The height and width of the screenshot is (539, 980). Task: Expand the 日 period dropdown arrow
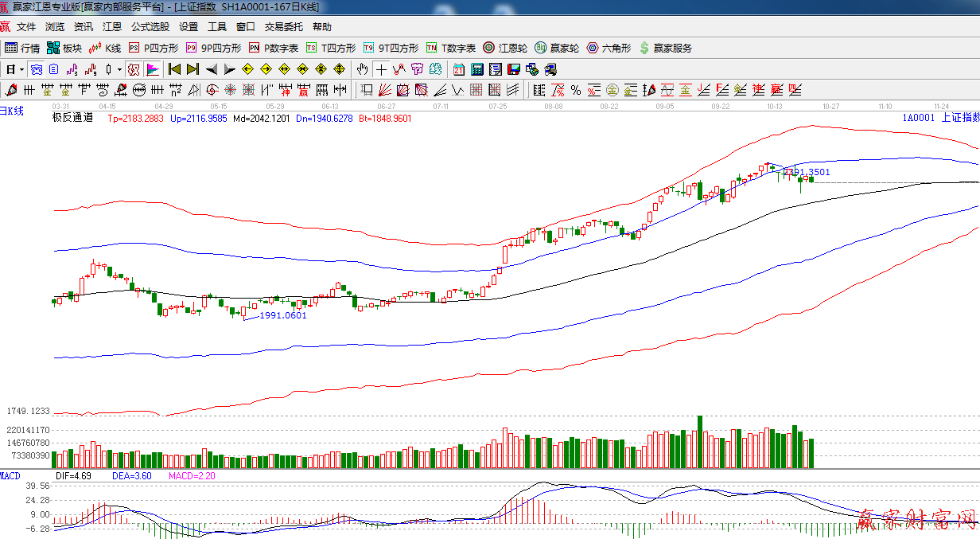[21, 69]
